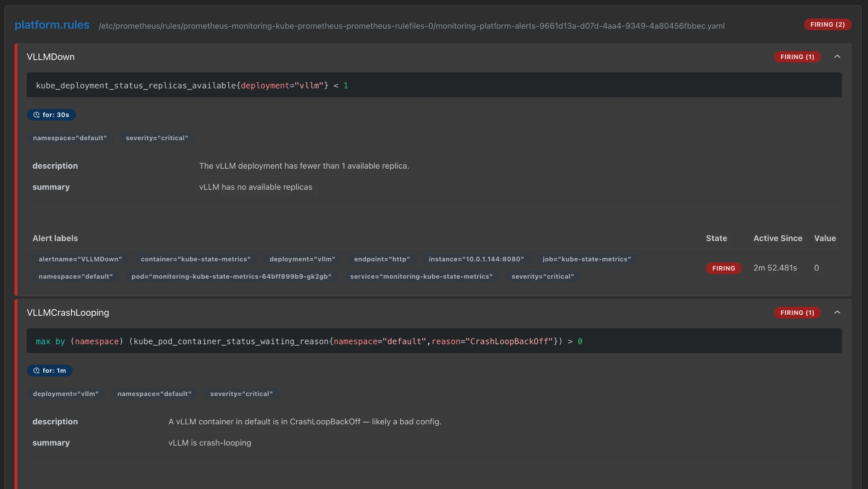This screenshot has width=868, height=489.
Task: Click the VLLMCrashLooping FIRING (1) badge
Action: point(797,313)
